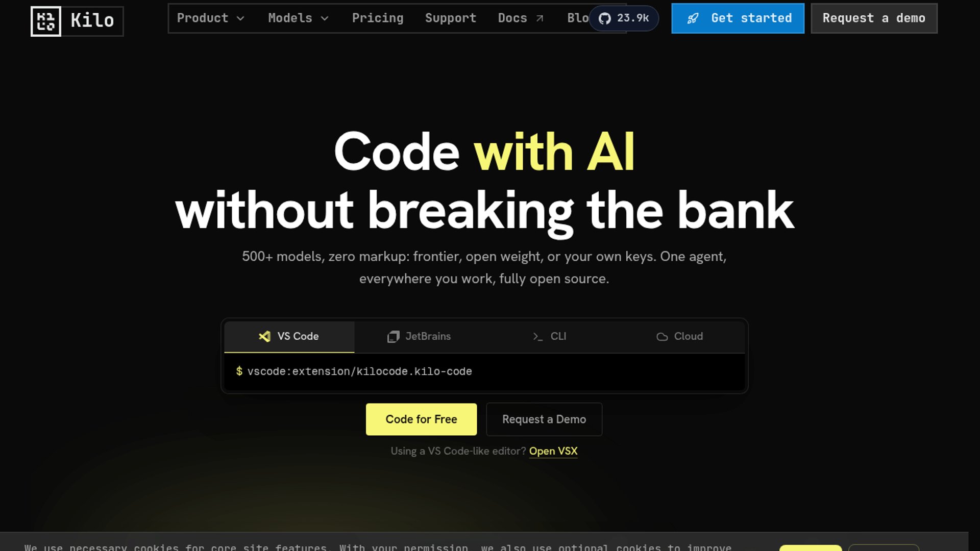Open the Support menu item
Screen dimensions: 980x551
pyautogui.click(x=451, y=18)
